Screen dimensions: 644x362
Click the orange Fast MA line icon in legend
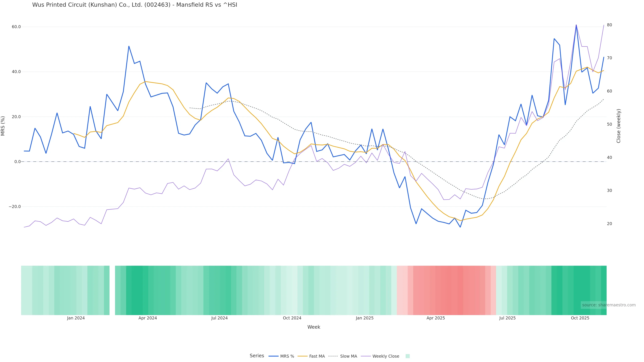pyautogui.click(x=303, y=356)
